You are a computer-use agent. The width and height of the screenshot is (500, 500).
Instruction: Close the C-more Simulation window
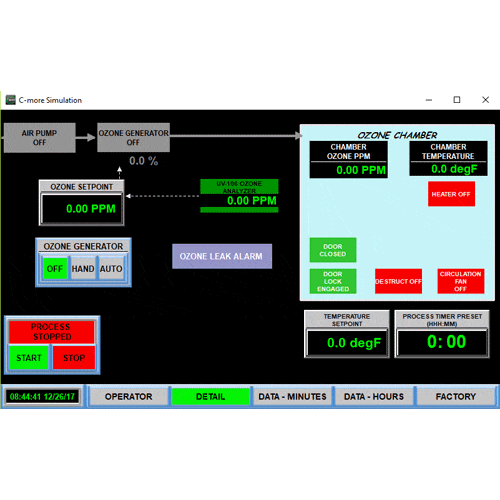click(486, 100)
